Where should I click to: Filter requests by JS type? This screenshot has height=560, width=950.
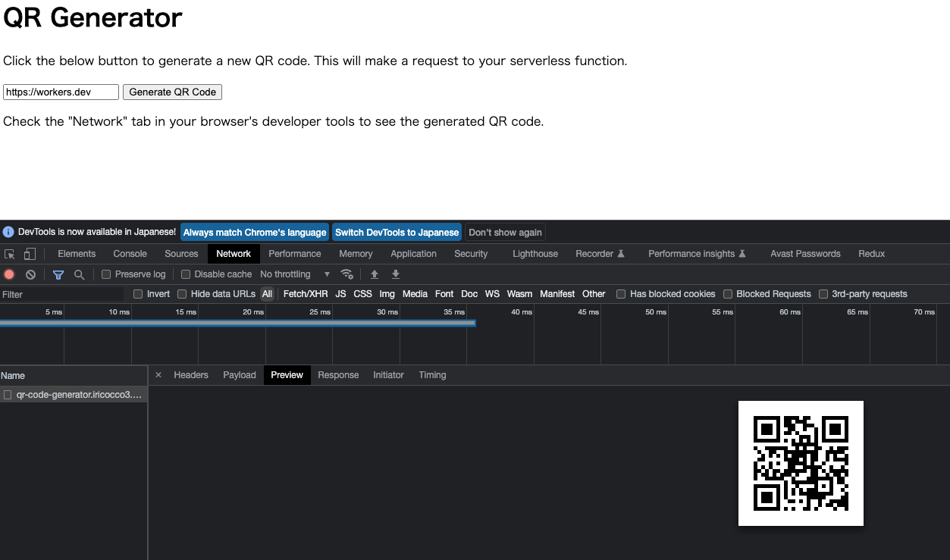point(340,294)
